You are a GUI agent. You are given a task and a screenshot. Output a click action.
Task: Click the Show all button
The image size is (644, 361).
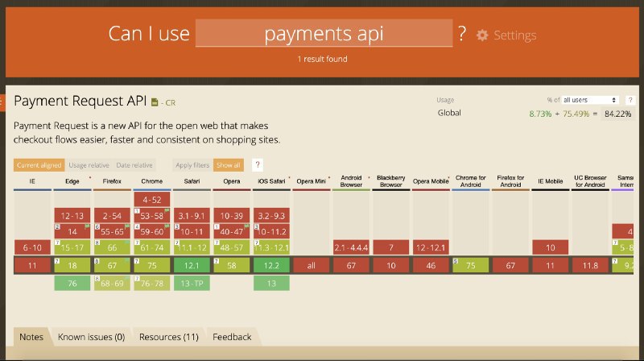(x=229, y=165)
